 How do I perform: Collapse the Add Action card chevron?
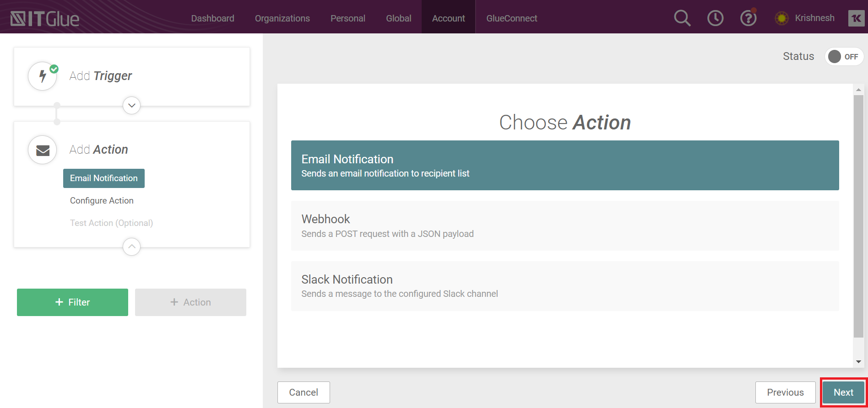131,247
